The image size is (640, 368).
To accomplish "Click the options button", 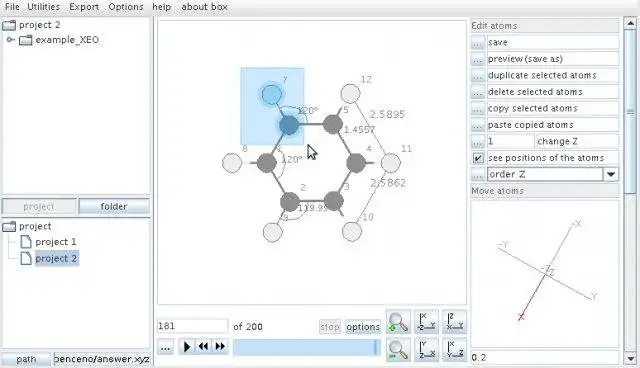I will tap(363, 327).
